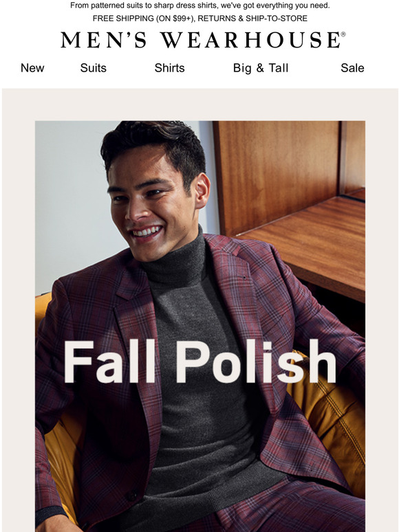
Task: Open the FREE SHIPPING (ON $99+) offer text
Action: coord(144,19)
